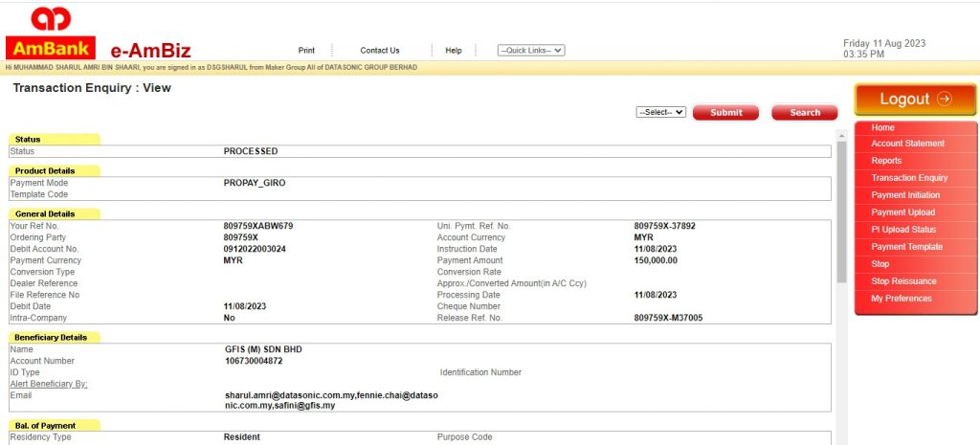
Task: Open Account Statement in the sidebar
Action: click(x=907, y=144)
